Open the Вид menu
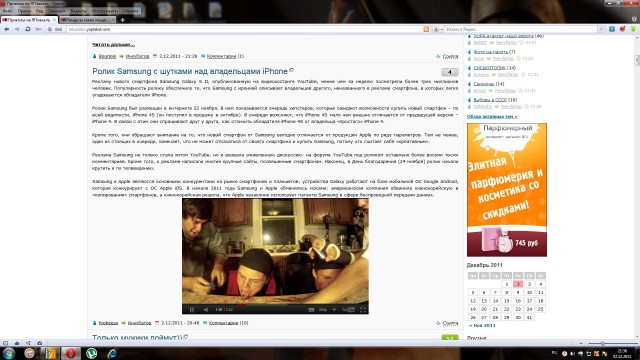Image resolution: width=640 pixels, height=360 pixels. [x=39, y=11]
